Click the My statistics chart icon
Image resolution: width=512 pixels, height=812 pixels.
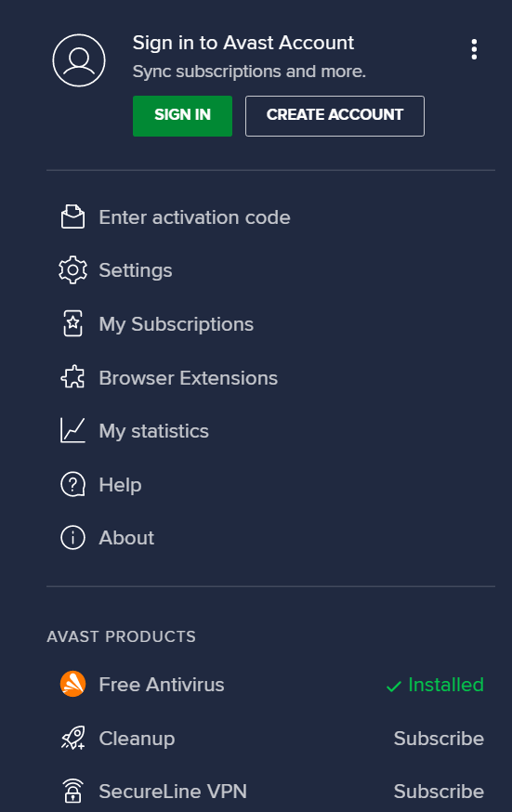pos(72,430)
